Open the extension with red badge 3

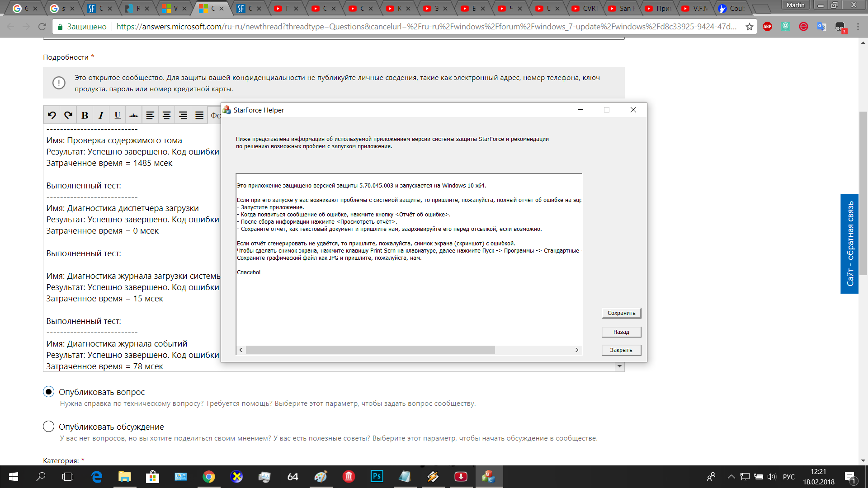840,27
